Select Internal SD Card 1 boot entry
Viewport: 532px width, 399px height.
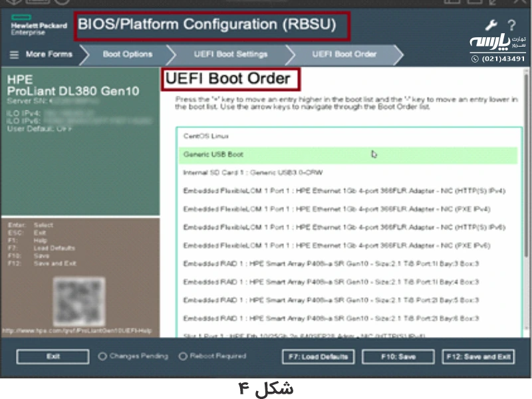coord(348,173)
